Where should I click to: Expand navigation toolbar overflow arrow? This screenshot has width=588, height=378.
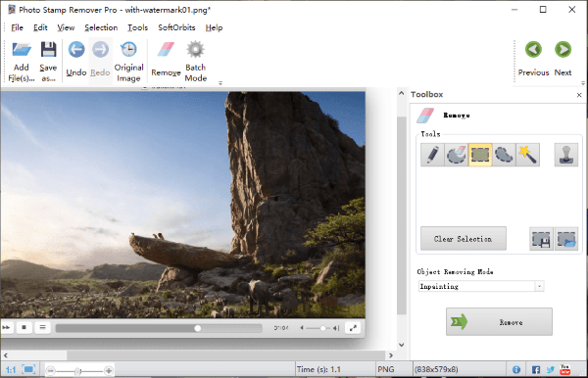pos(583,83)
